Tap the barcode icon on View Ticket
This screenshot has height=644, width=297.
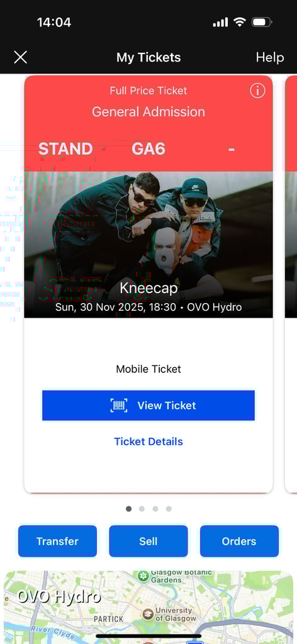coord(119,406)
